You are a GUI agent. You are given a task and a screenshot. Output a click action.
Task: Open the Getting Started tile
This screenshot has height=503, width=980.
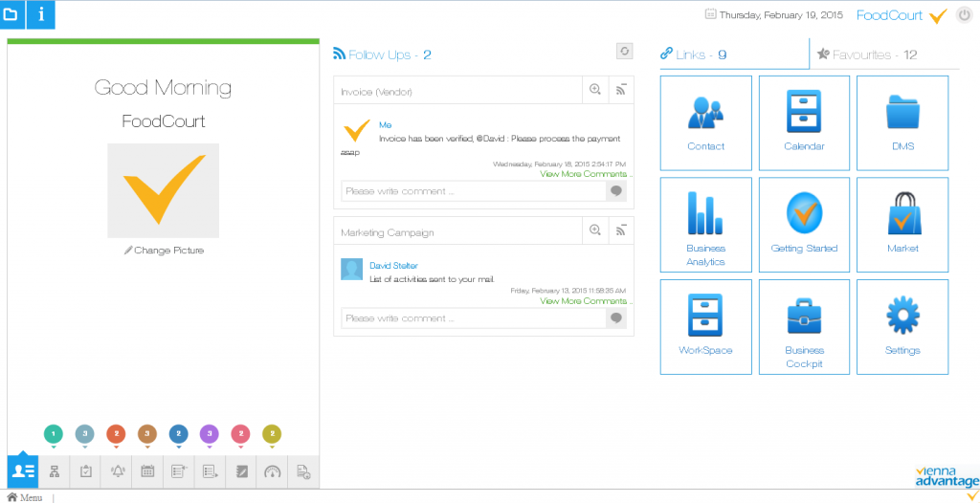point(804,225)
